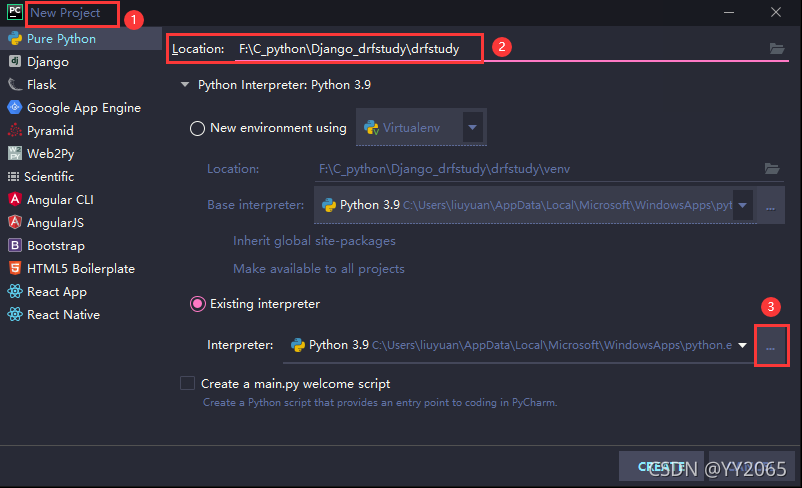
Task: Click the PyCharm logo in title bar
Action: (15, 12)
